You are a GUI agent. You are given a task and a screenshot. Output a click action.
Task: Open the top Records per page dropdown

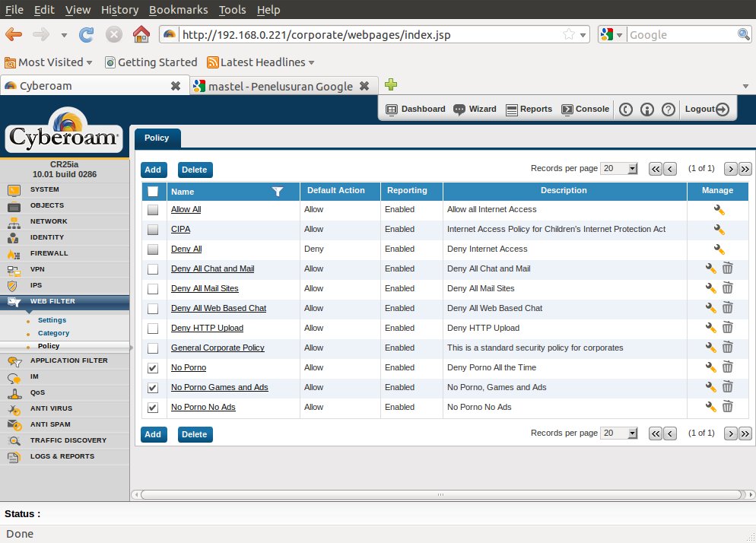[619, 169]
